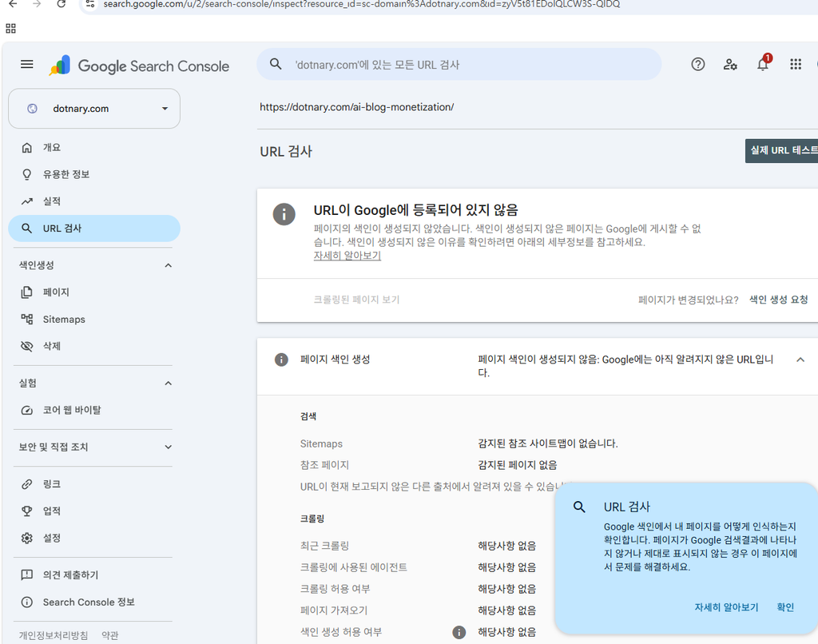Click 크롤링된 페이지 보기
This screenshot has width=818, height=644.
click(356, 300)
